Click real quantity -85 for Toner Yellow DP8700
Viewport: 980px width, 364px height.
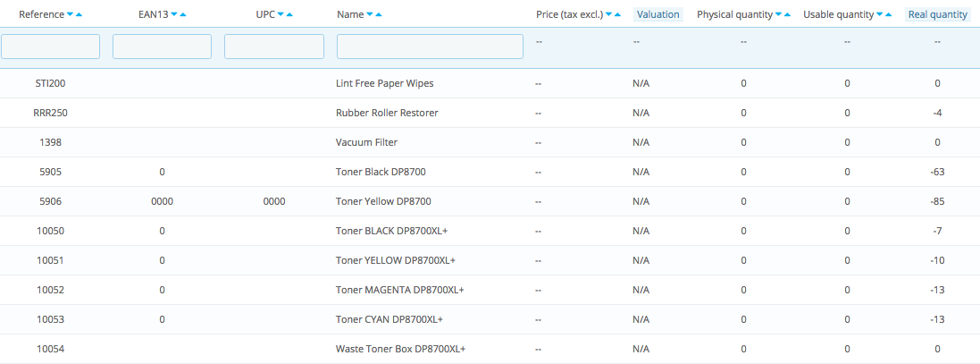click(937, 201)
